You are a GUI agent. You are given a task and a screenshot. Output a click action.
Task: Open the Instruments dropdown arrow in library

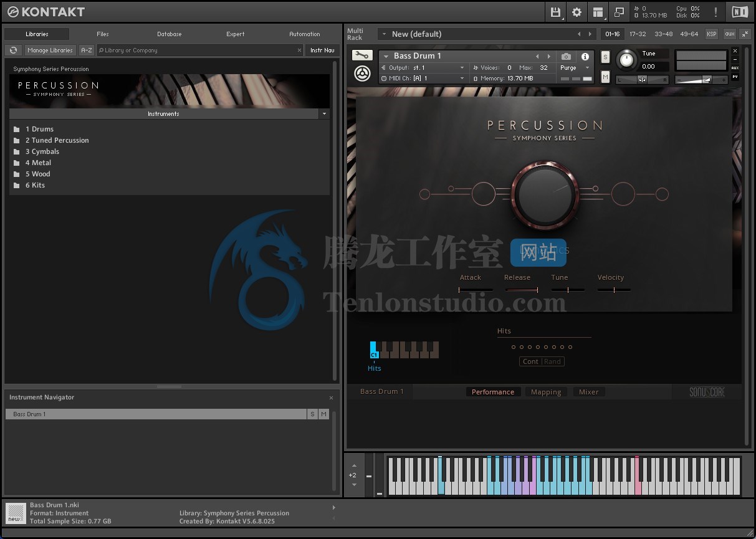click(323, 114)
